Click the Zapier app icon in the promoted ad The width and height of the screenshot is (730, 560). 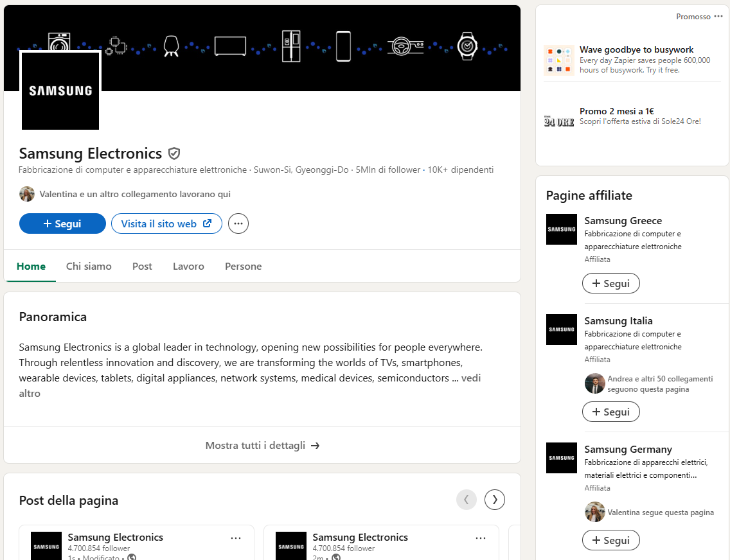[559, 60]
